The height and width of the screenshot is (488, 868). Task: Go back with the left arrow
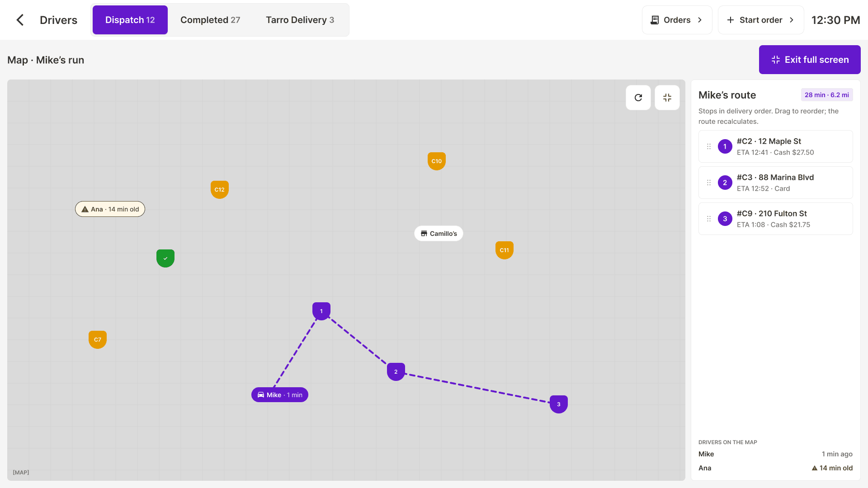[20, 20]
